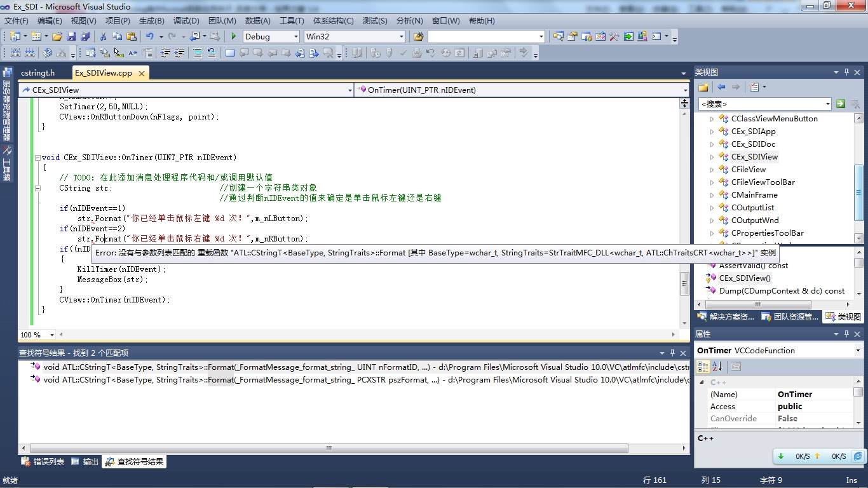Image resolution: width=868 pixels, height=488 pixels.
Task: Select the COutputWnd class in Class View
Action: tap(754, 220)
